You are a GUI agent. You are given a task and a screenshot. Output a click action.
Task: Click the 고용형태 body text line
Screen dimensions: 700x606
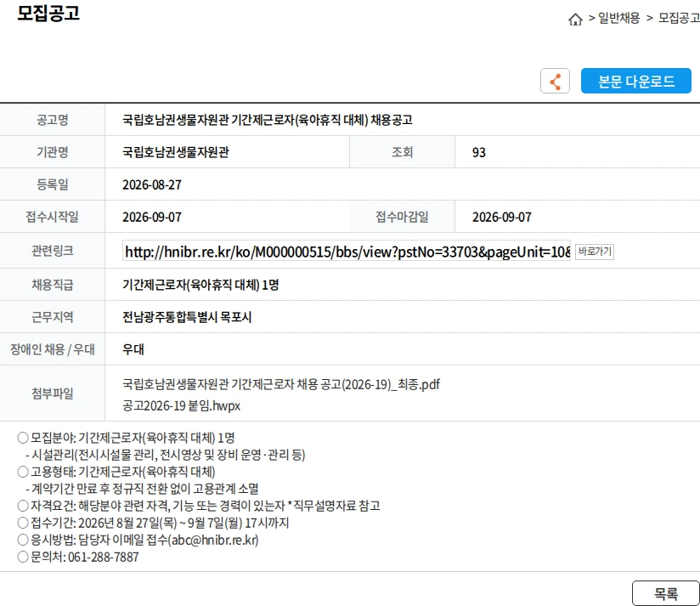click(x=116, y=472)
